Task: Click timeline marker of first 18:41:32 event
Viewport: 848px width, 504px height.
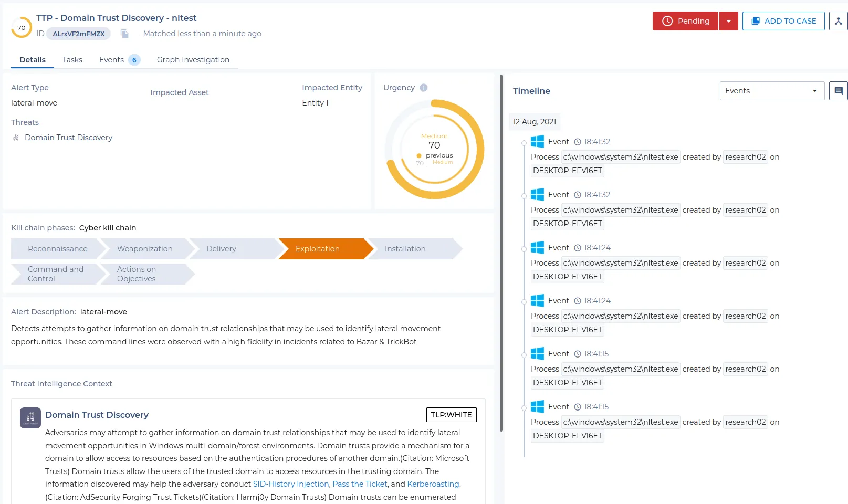Action: 524,143
